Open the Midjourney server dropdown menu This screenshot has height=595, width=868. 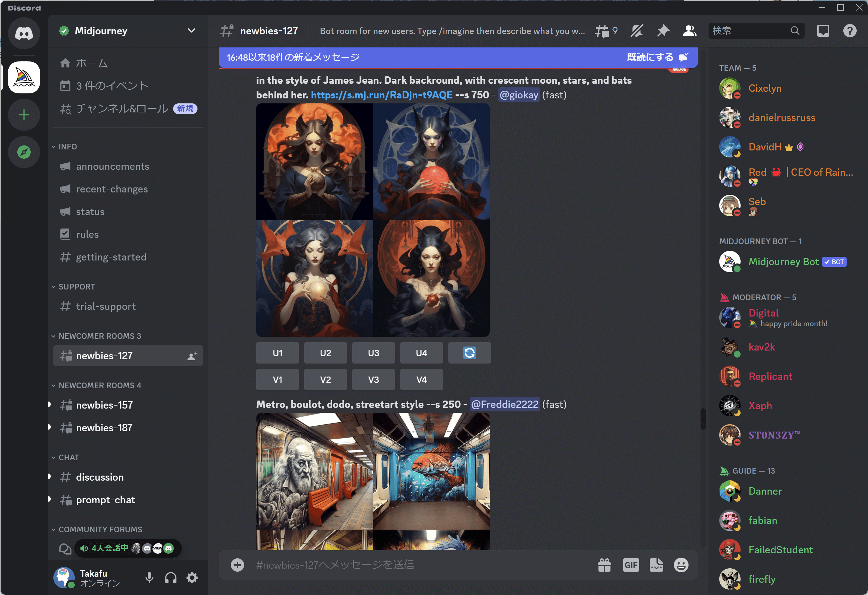point(191,31)
